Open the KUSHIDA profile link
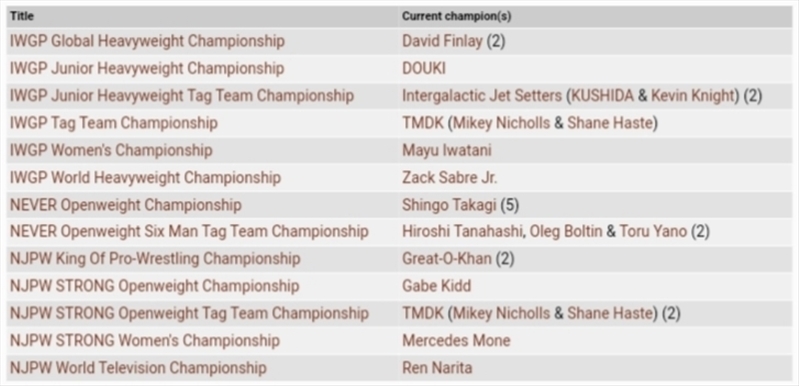Screen dimensions: 799x386 [603, 96]
